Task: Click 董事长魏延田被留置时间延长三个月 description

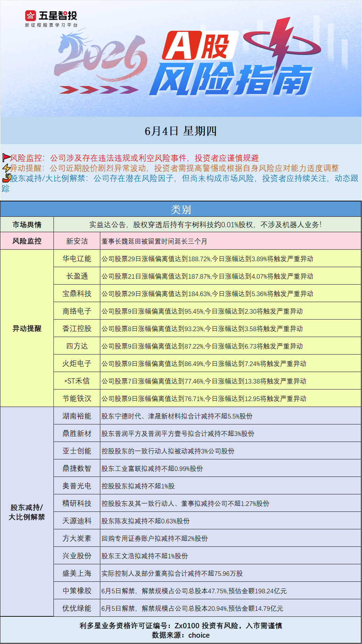Action: point(154,241)
